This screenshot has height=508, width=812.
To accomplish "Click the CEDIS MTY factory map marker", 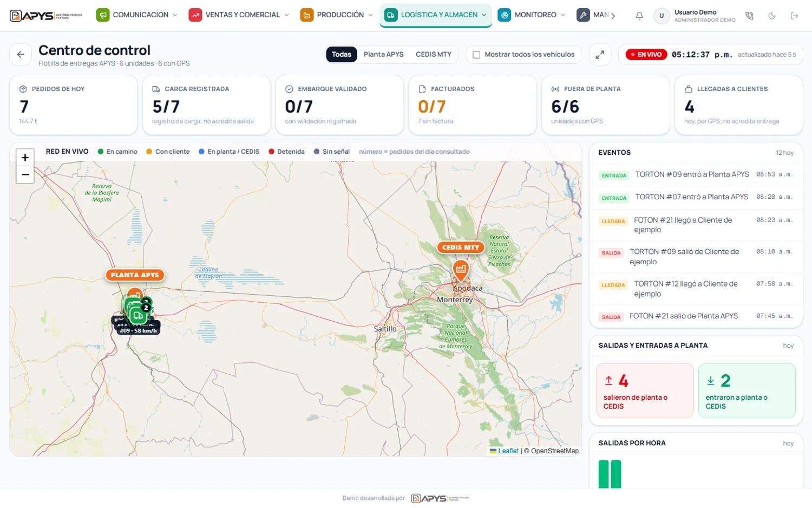I will pyautogui.click(x=461, y=269).
